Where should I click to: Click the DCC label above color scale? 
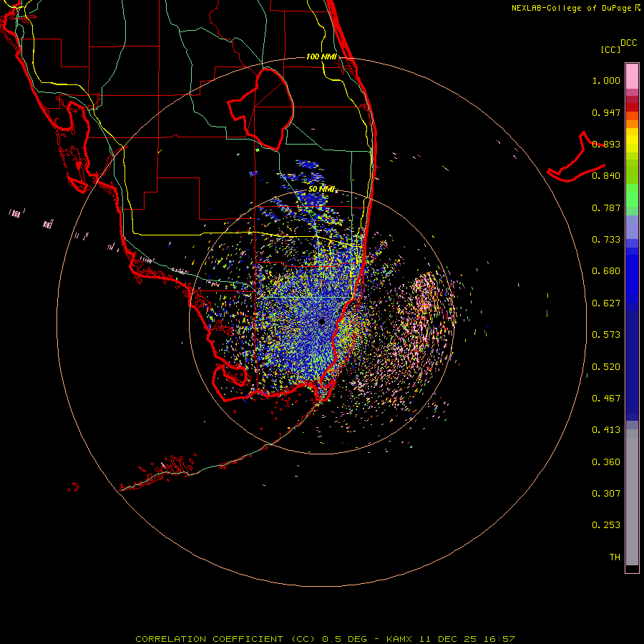[x=629, y=43]
